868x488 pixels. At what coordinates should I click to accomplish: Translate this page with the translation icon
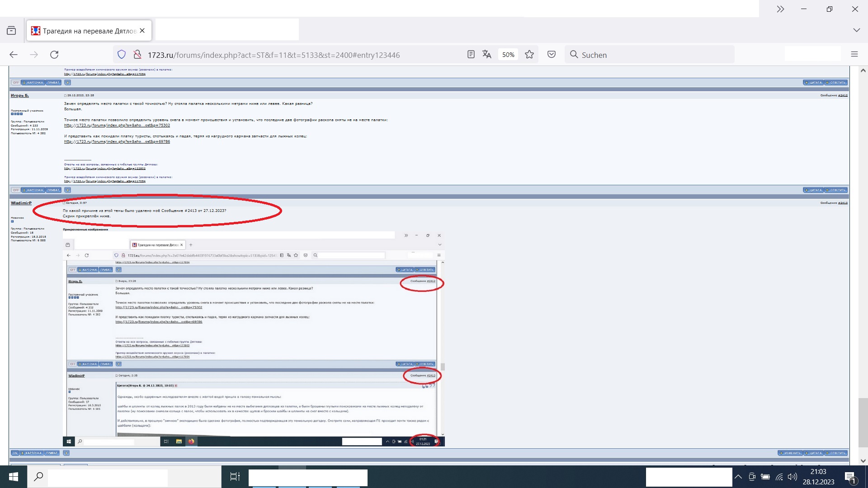click(486, 55)
